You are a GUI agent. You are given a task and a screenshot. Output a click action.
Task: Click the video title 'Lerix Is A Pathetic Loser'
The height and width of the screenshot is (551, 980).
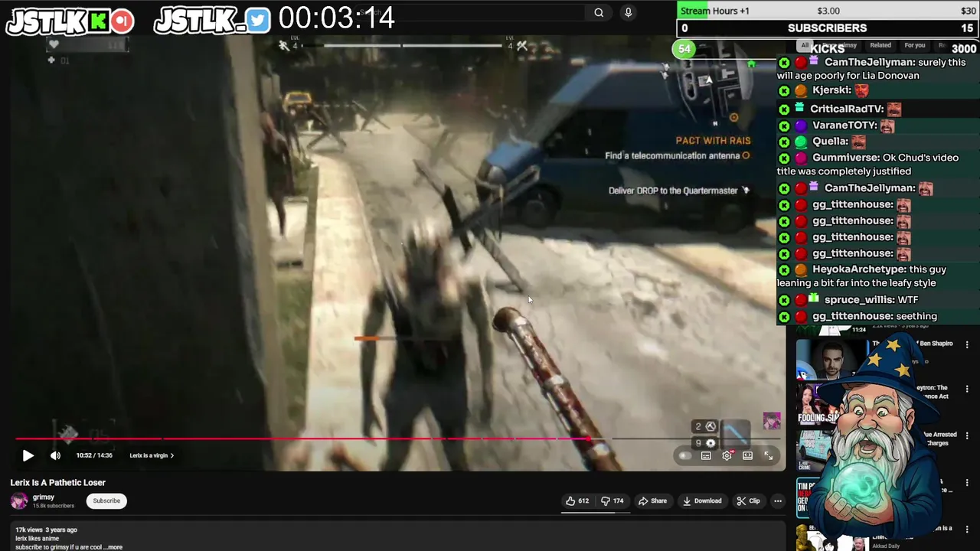click(x=57, y=483)
